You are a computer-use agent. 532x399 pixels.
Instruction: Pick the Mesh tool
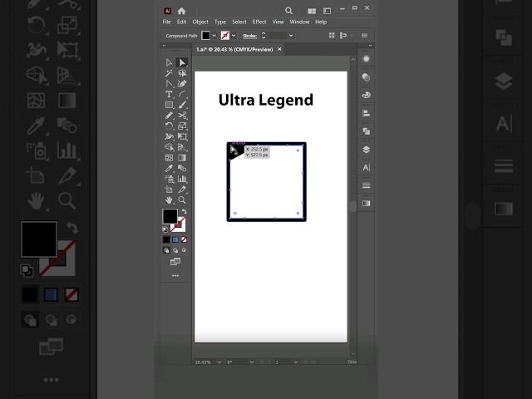(x=169, y=158)
